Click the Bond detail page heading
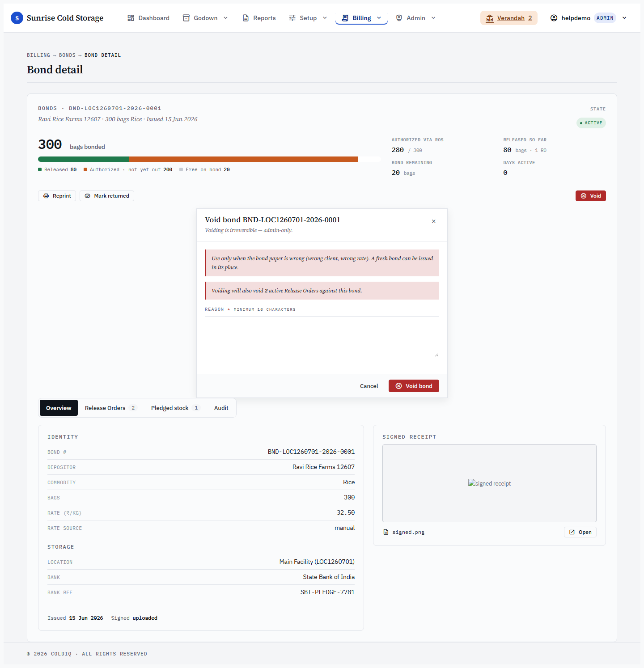This screenshot has width=644, height=668. [x=55, y=70]
